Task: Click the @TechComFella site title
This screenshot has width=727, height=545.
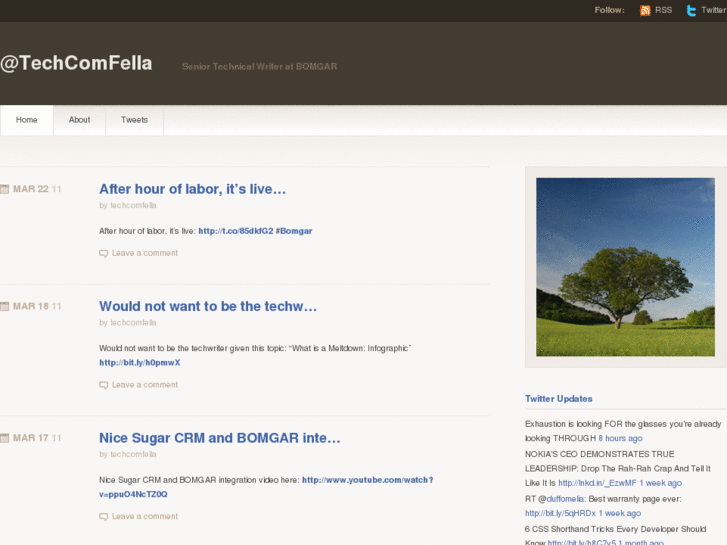Action: coord(76,63)
